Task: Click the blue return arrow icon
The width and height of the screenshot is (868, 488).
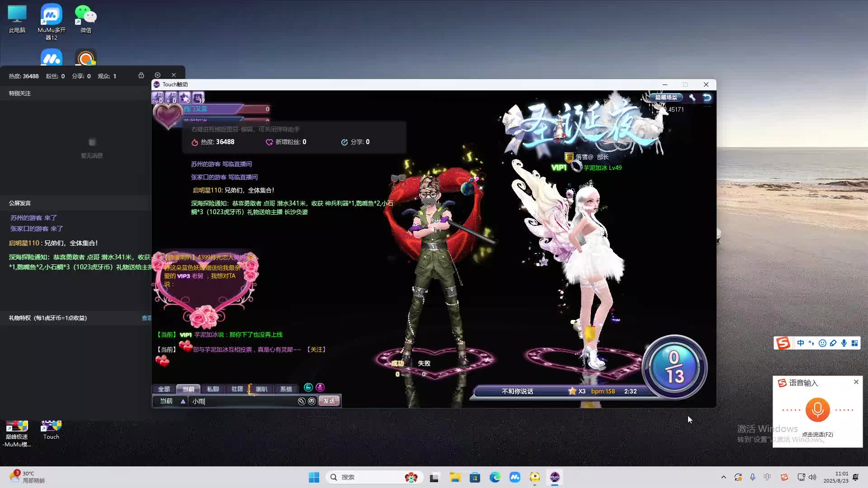Action: [x=707, y=97]
